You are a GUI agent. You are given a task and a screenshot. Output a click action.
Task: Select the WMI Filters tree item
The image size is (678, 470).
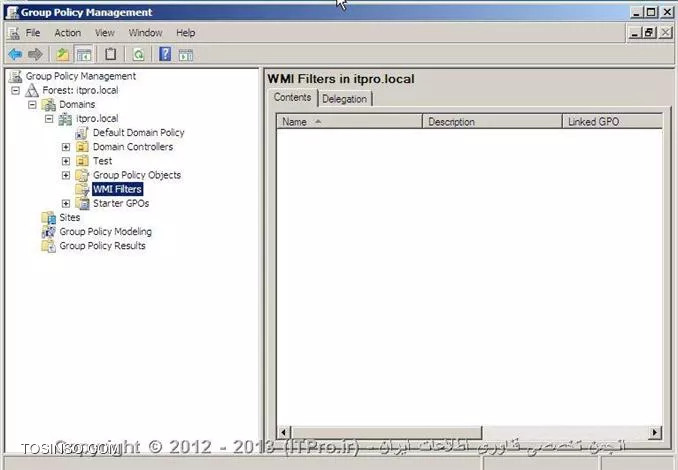[x=118, y=189]
